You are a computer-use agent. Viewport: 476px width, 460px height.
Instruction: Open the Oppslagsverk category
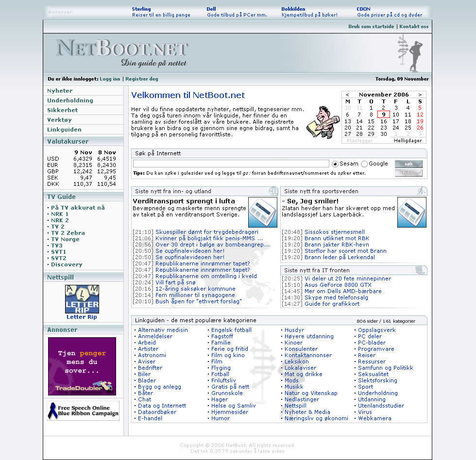377,330
